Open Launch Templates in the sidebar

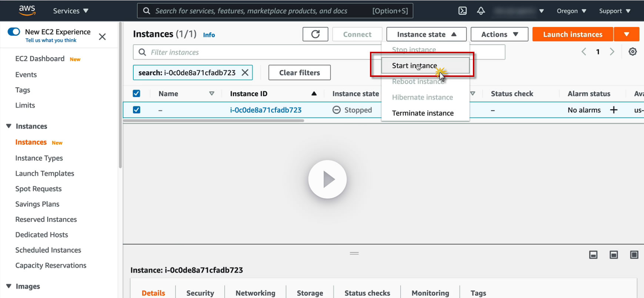click(x=44, y=173)
